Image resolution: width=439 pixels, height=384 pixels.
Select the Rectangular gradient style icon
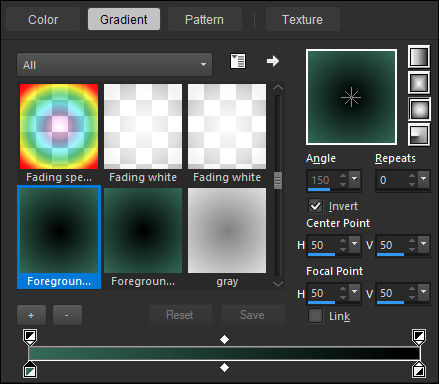coord(419,83)
